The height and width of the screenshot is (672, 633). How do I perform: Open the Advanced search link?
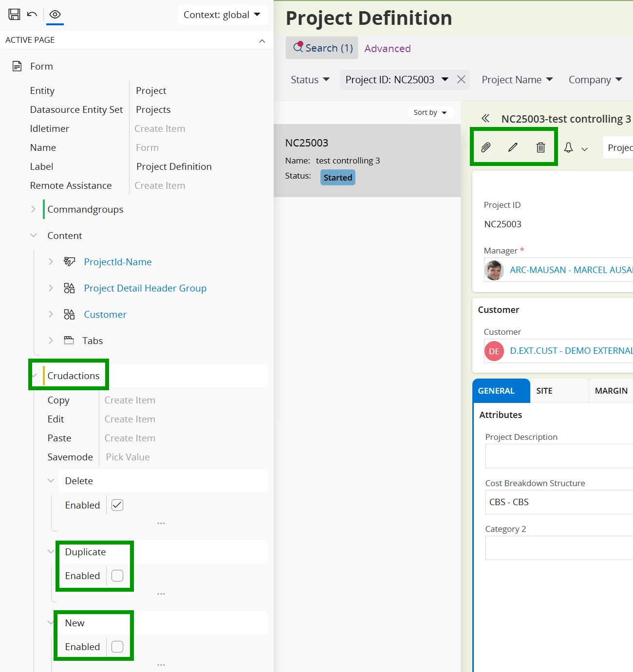tap(388, 49)
